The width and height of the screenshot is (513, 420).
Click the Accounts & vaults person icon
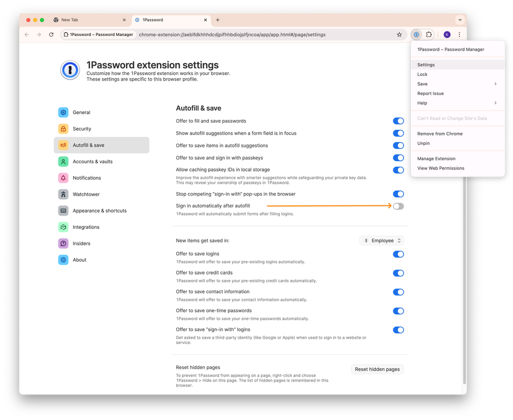tap(63, 161)
